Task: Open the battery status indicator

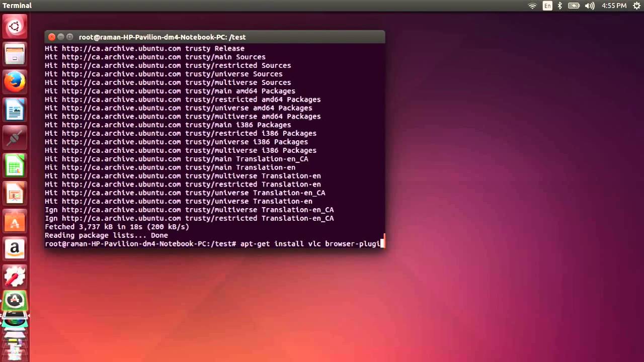Action: [x=574, y=6]
